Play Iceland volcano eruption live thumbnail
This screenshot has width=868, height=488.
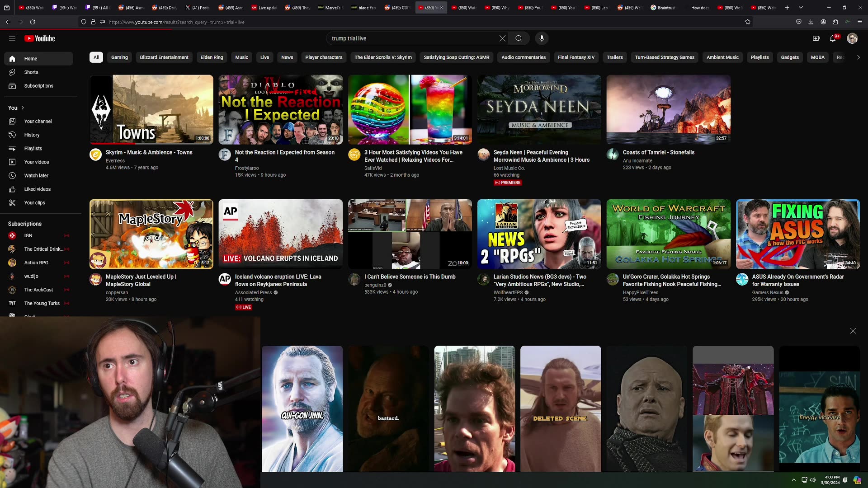click(280, 234)
